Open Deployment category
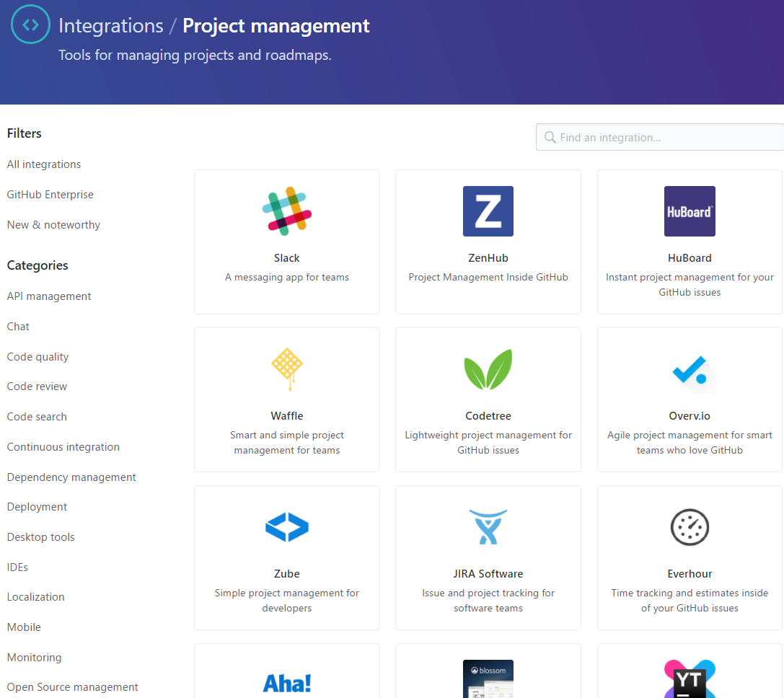Screen dimensions: 784x698 coord(37,507)
